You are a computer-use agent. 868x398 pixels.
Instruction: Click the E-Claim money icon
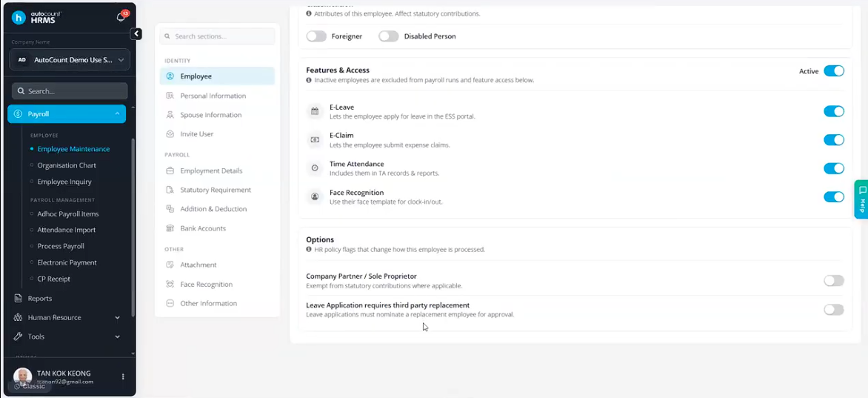pos(315,139)
